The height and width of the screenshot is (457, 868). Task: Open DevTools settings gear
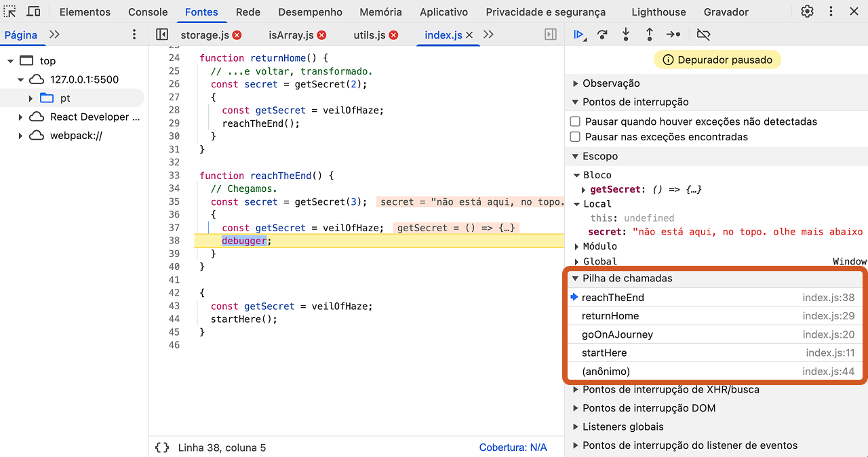[x=807, y=12]
